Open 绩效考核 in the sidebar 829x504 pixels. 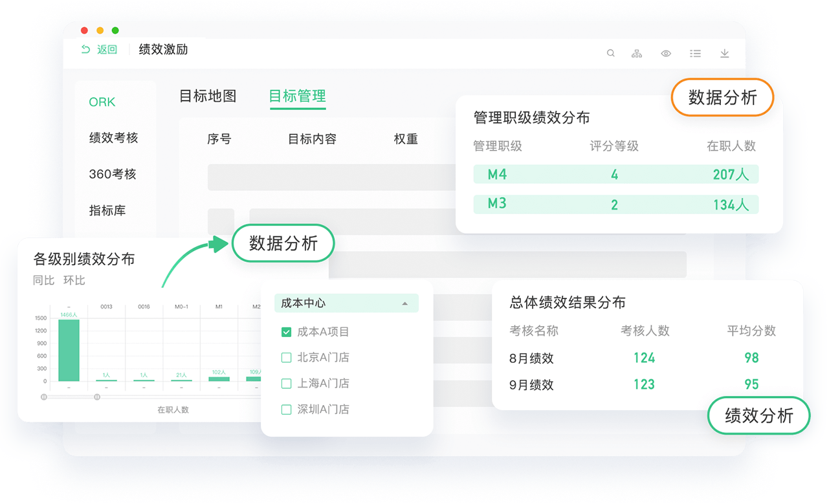pos(114,138)
